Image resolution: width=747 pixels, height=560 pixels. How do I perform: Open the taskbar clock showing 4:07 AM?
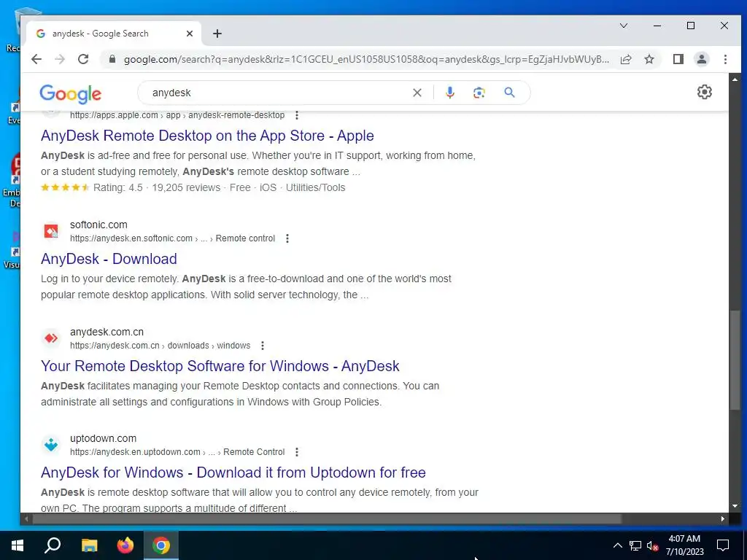pos(684,545)
